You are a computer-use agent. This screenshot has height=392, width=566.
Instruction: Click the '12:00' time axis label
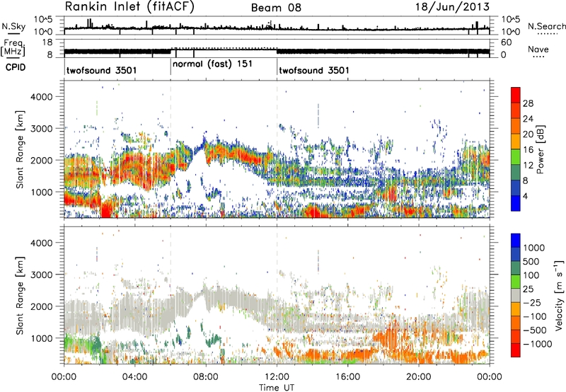pyautogui.click(x=277, y=377)
